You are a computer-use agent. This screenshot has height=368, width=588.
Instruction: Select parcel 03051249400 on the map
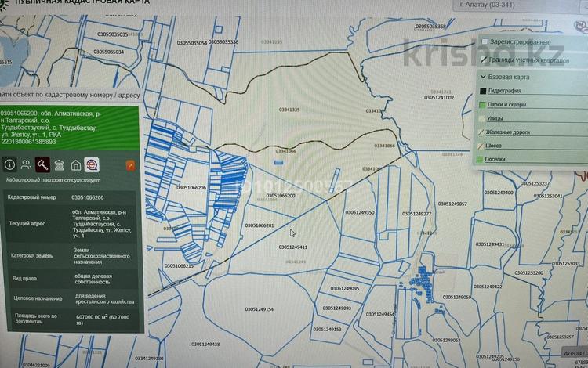click(499, 193)
